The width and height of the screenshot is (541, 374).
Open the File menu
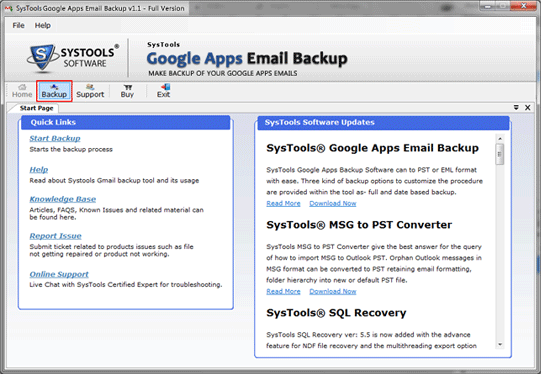coord(18,25)
